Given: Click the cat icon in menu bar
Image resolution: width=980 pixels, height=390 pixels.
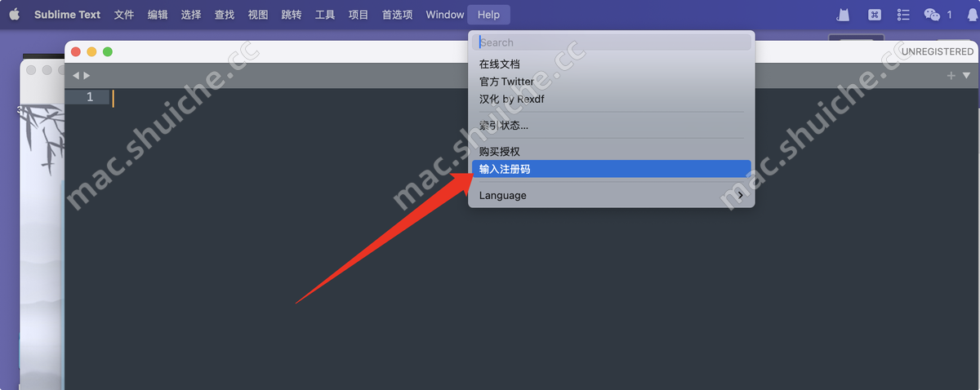Looking at the screenshot, I should 844,15.
